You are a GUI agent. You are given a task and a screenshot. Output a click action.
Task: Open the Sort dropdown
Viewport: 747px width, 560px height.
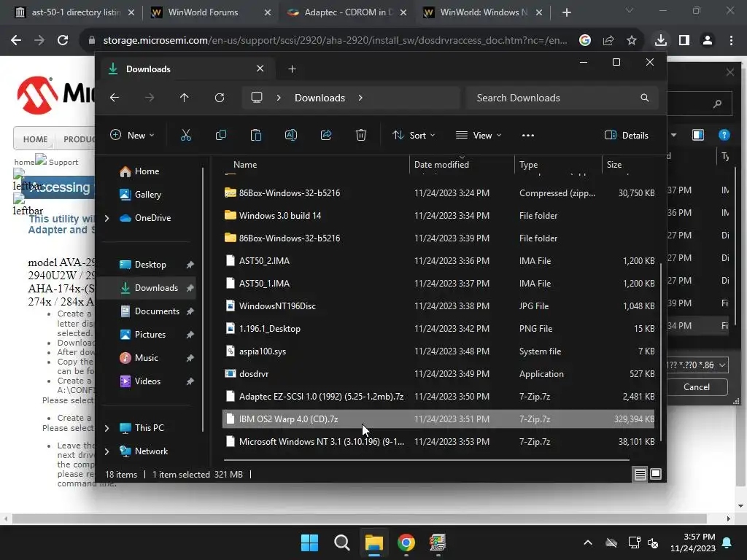(x=414, y=135)
